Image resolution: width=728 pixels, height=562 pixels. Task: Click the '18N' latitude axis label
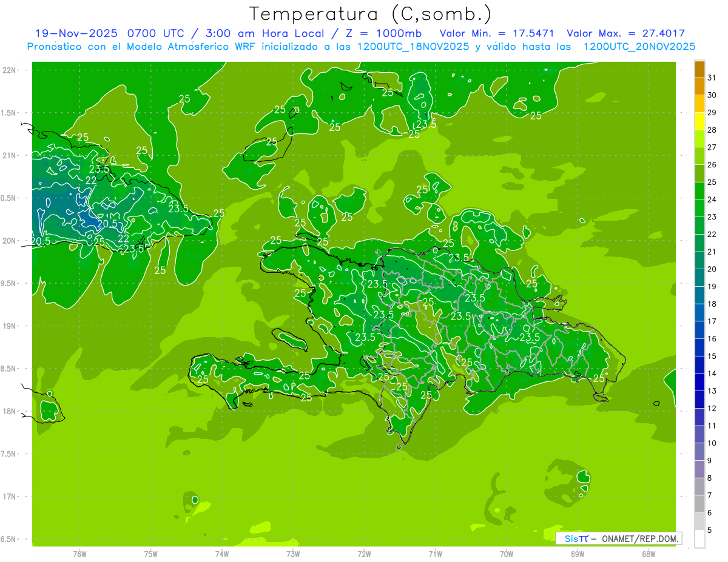point(10,411)
